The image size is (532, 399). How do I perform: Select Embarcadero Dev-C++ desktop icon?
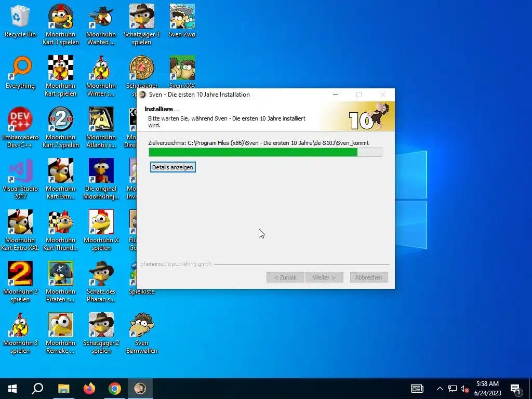point(20,128)
